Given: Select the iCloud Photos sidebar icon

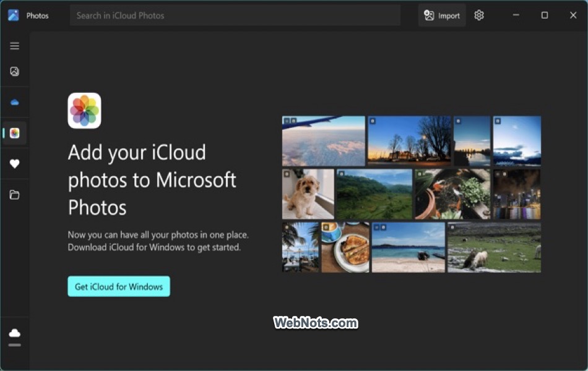Looking at the screenshot, I should click(15, 133).
